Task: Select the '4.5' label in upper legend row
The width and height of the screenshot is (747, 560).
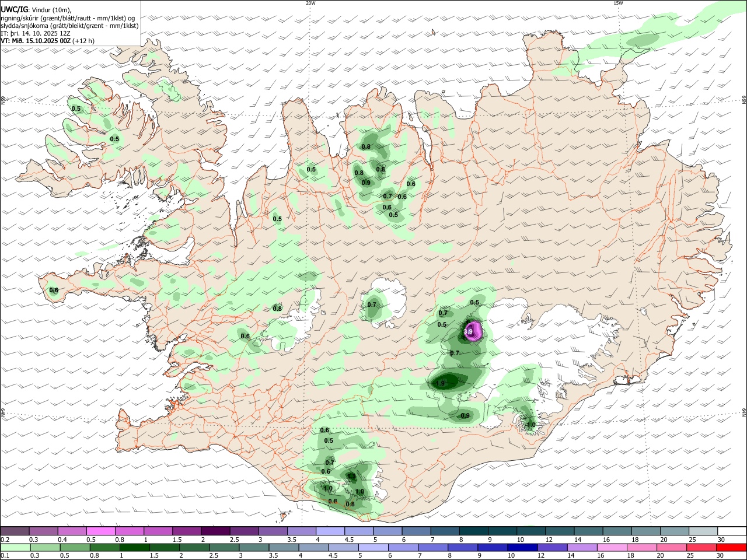Action: [349, 540]
